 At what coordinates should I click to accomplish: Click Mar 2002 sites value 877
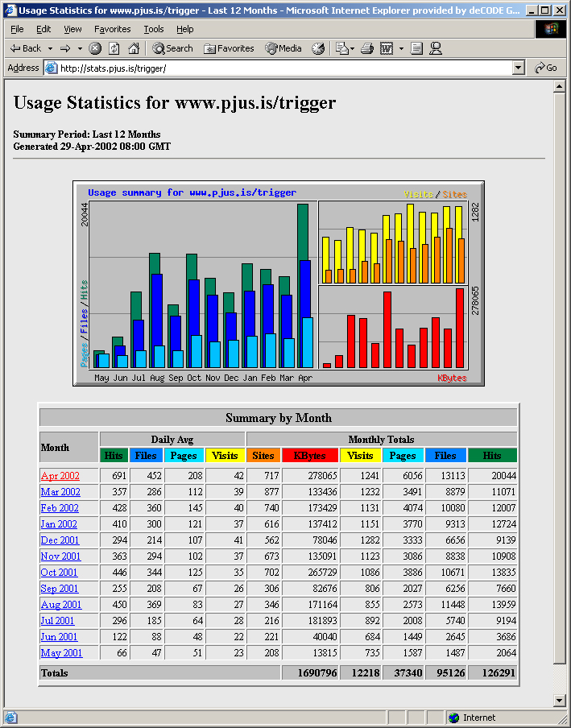[271, 492]
